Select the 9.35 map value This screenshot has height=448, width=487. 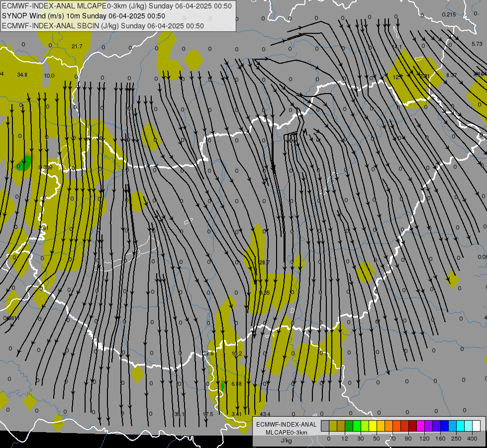click(265, 293)
